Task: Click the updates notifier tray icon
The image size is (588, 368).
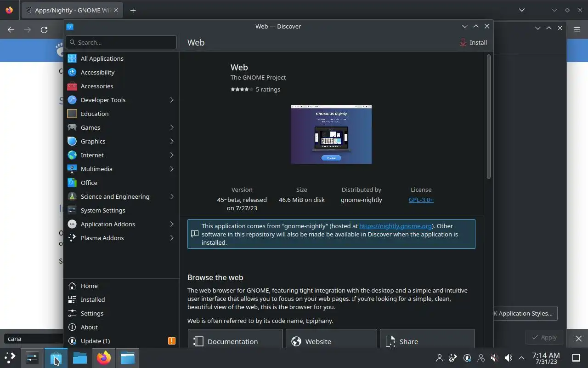Action: coord(467,358)
